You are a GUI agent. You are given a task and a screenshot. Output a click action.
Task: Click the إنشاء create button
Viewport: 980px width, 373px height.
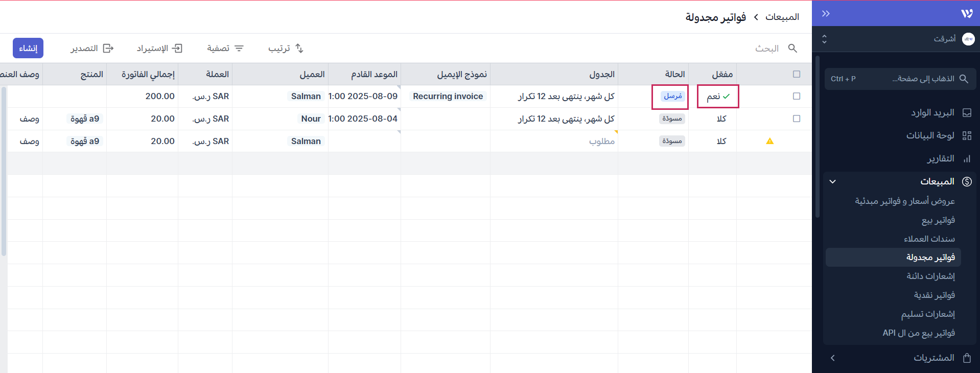[28, 48]
